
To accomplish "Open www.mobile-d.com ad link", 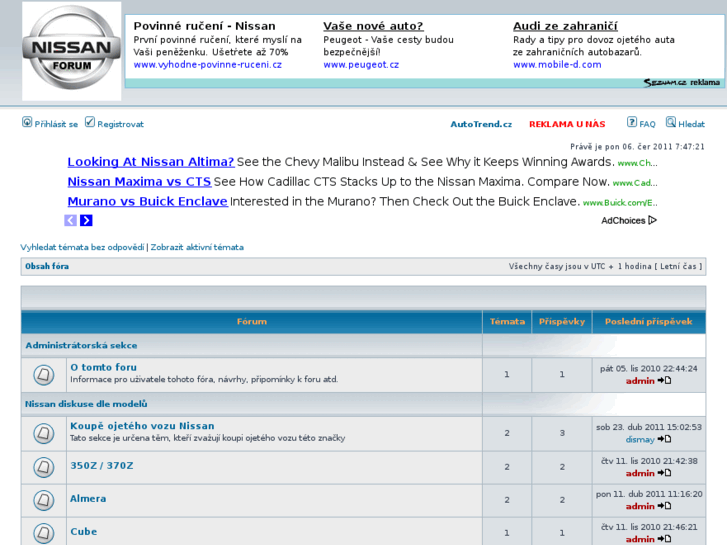I will tap(557, 65).
